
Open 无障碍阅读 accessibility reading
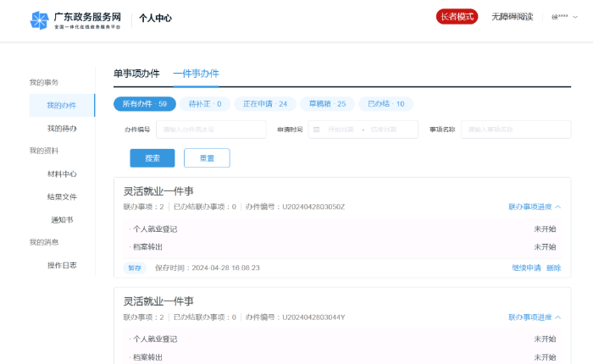512,17
